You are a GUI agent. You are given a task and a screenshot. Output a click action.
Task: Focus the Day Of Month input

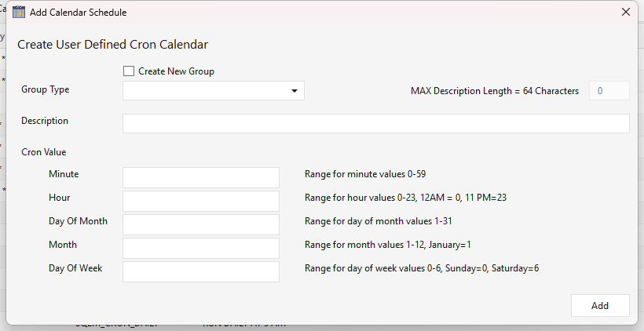click(201, 224)
